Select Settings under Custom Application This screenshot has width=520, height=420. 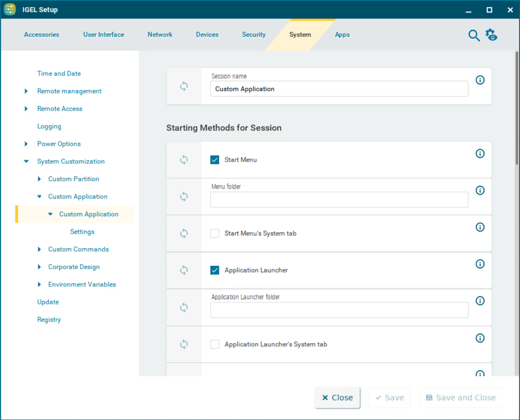pos(82,232)
